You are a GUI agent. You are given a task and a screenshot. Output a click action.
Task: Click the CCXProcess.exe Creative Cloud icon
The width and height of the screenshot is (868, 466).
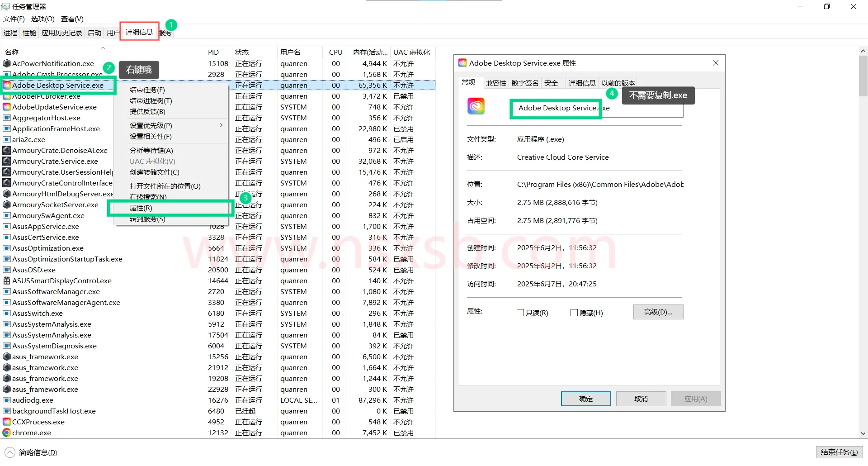click(7, 422)
